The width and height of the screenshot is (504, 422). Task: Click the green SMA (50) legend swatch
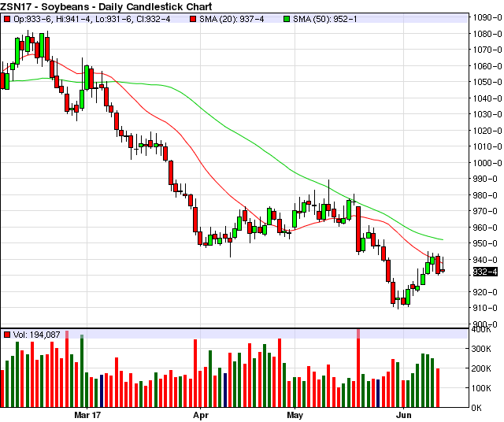tap(287, 19)
